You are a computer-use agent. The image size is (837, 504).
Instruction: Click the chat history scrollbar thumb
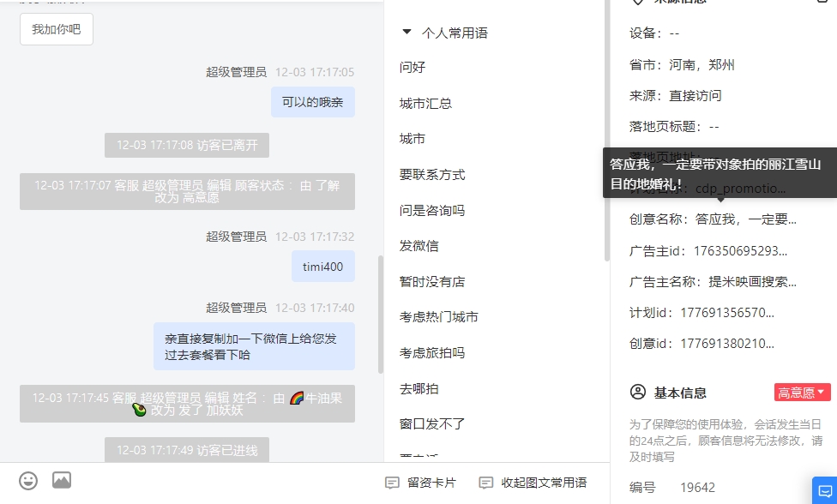point(381,315)
